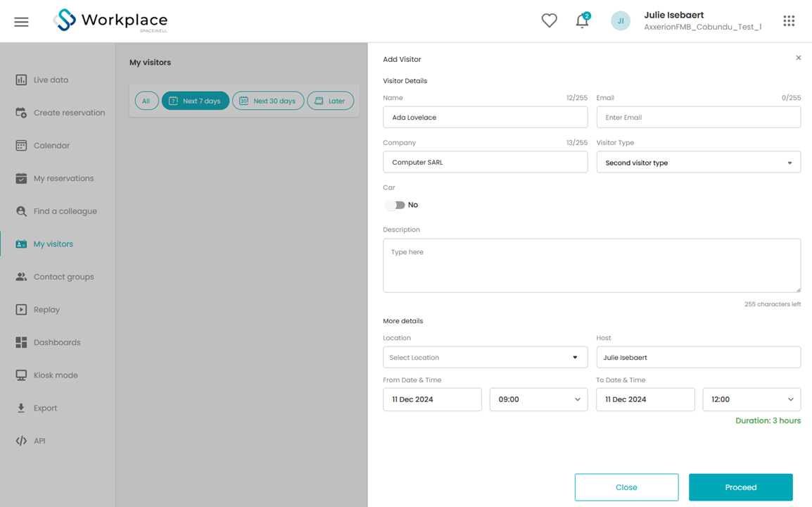Screen dimensions: 812x507
Task: Click the JI user avatar
Action: coord(621,20)
